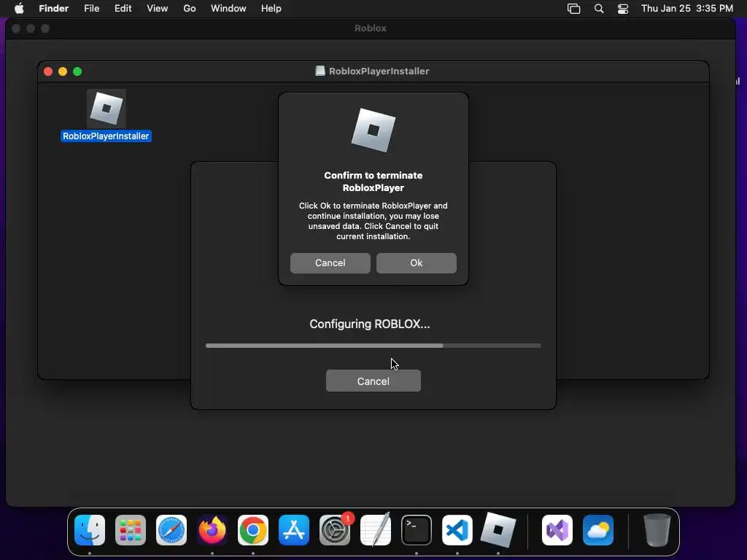Open the Help menu

click(x=271, y=9)
